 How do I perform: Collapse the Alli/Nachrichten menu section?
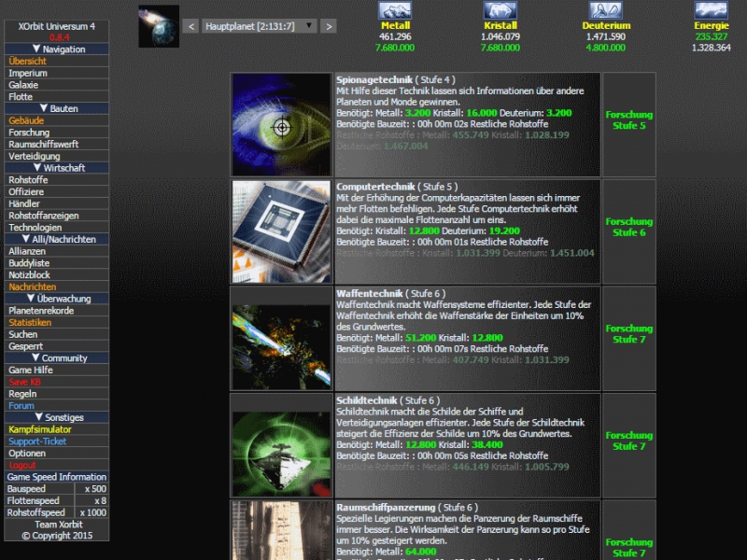57,239
